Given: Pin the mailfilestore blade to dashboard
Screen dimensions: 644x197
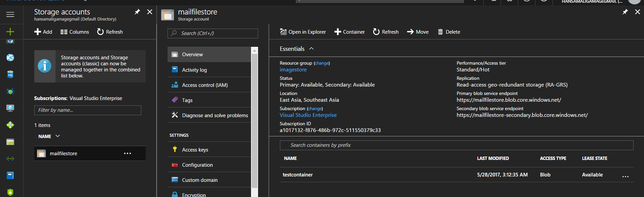Looking at the screenshot, I should [625, 12].
